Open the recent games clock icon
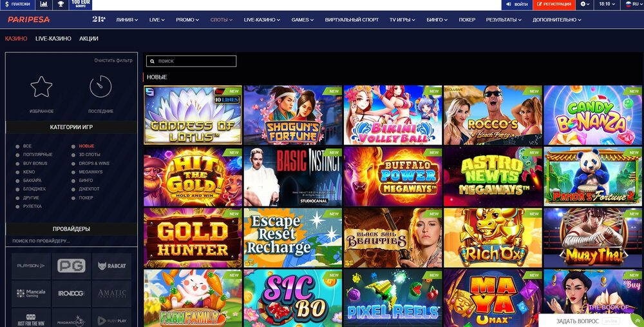 [x=100, y=87]
